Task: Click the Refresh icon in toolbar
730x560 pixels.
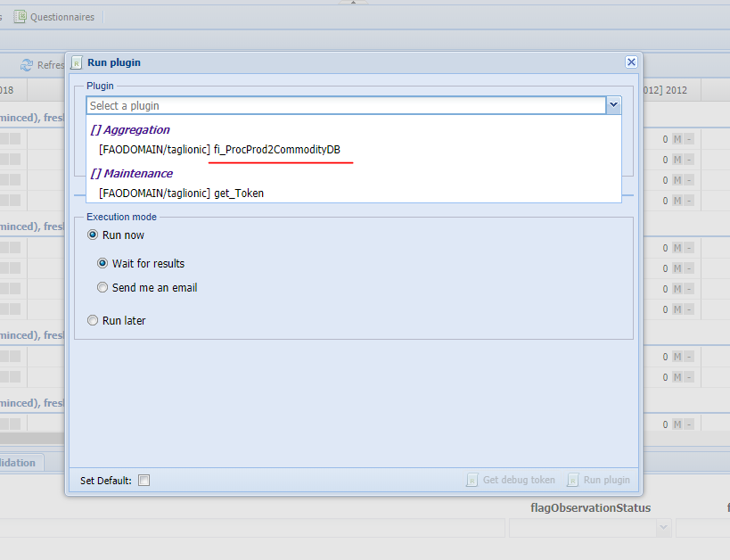Action: [27, 65]
